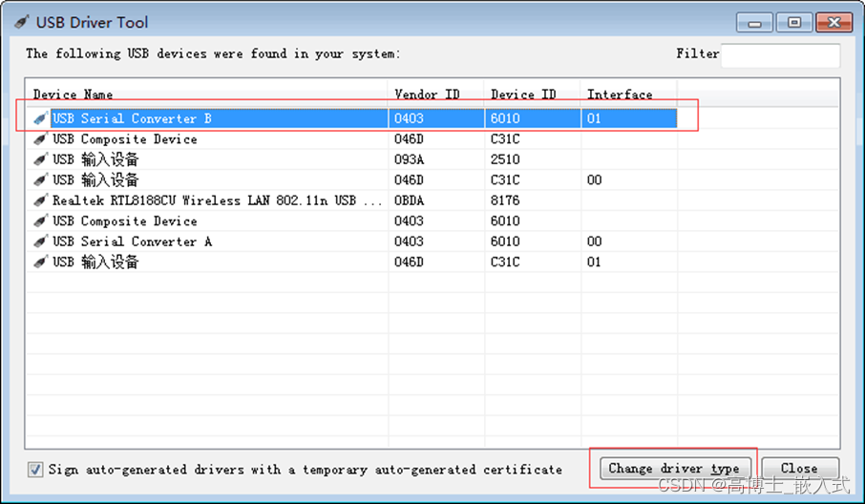Image resolution: width=865 pixels, height=504 pixels.
Task: Click the 093A vendor ID cell
Action: click(x=410, y=159)
